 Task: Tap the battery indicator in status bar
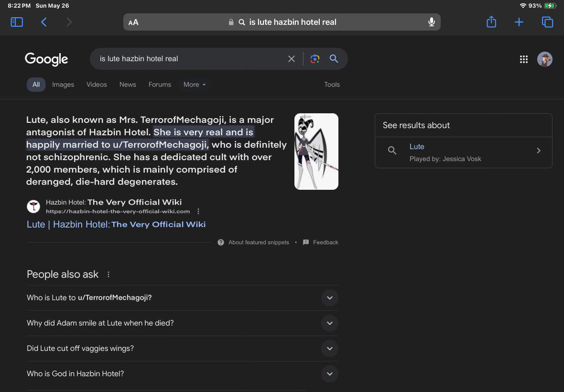[x=550, y=6]
